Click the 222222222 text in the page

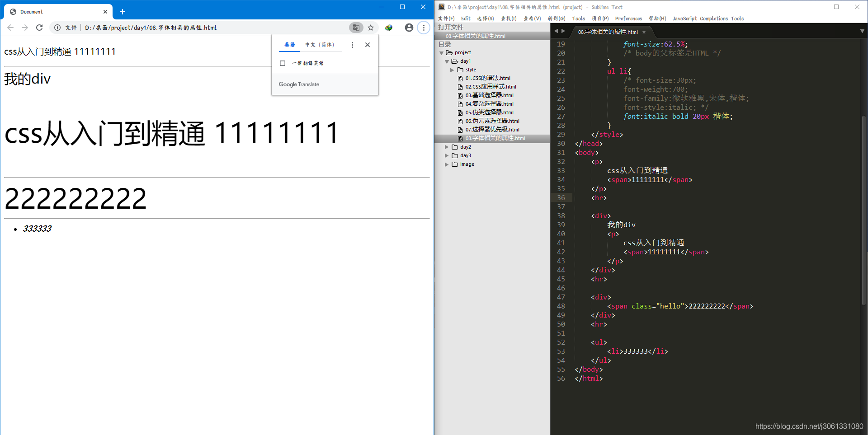click(x=75, y=199)
